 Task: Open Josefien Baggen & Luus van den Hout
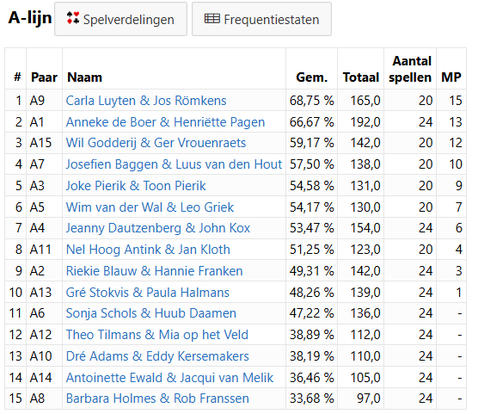tap(174, 164)
